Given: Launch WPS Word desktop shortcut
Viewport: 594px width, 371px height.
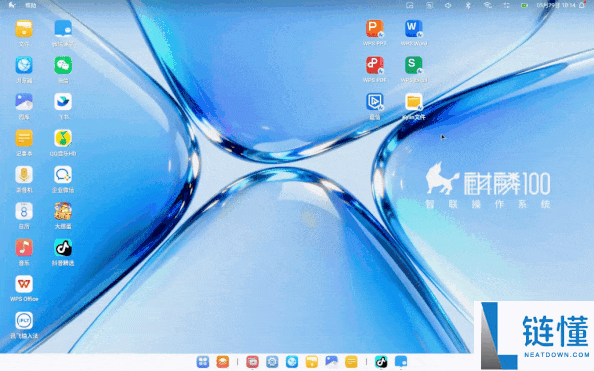Looking at the screenshot, I should point(414,29).
